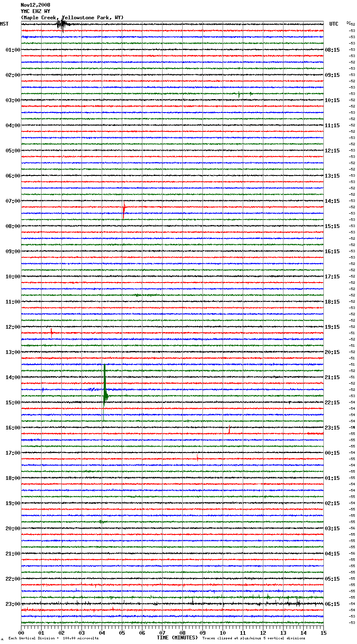
Task: Click the 12:15 UTC time label
Action: click(332, 151)
